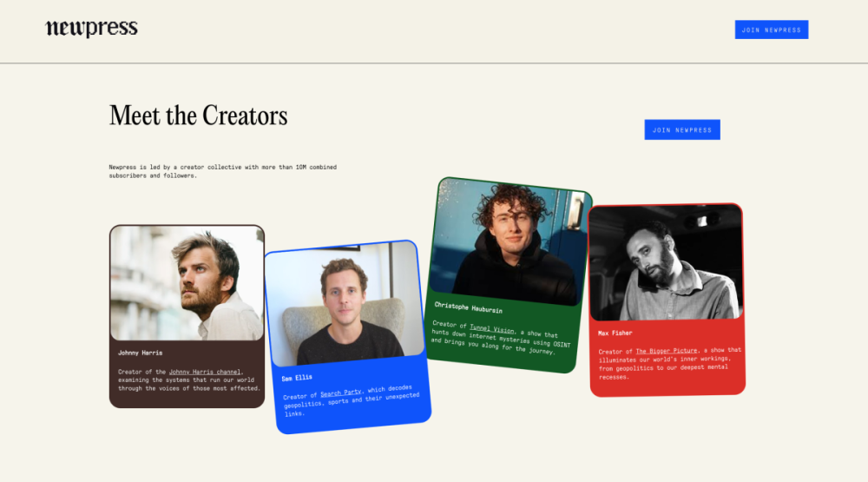Image resolution: width=868 pixels, height=482 pixels.
Task: Click the Johnny Harris name label
Action: tap(140, 353)
